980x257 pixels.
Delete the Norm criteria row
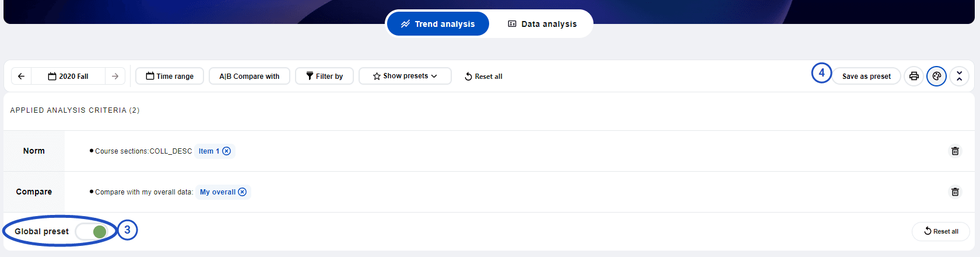(x=955, y=151)
